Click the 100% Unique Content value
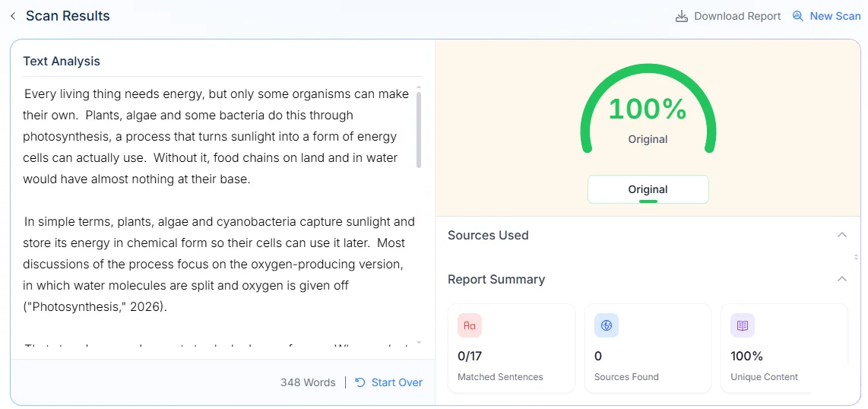Screen dimensions: 868x409 tap(746, 356)
